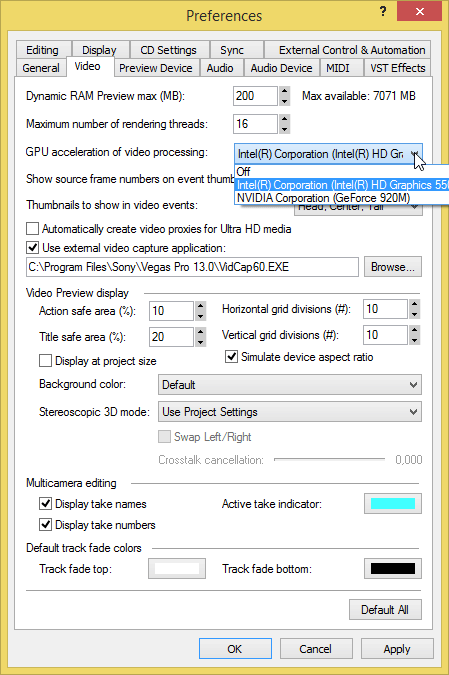Open the Background color dropdown

click(290, 384)
